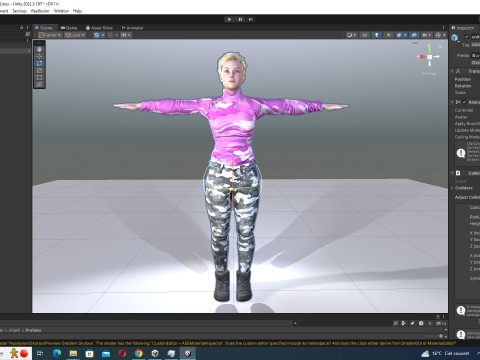The image size is (480, 360).
Task: Switch to the Scene tab
Action: point(44,28)
